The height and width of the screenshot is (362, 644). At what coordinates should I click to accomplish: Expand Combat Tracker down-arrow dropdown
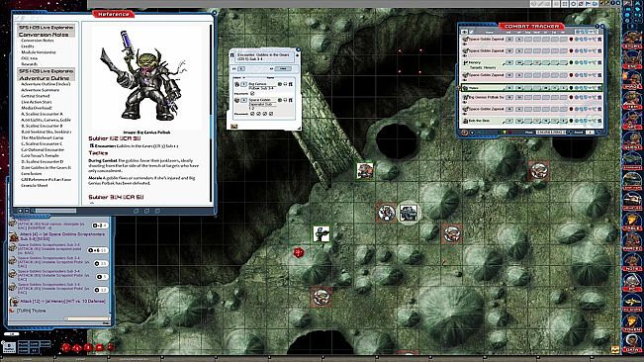(x=472, y=133)
